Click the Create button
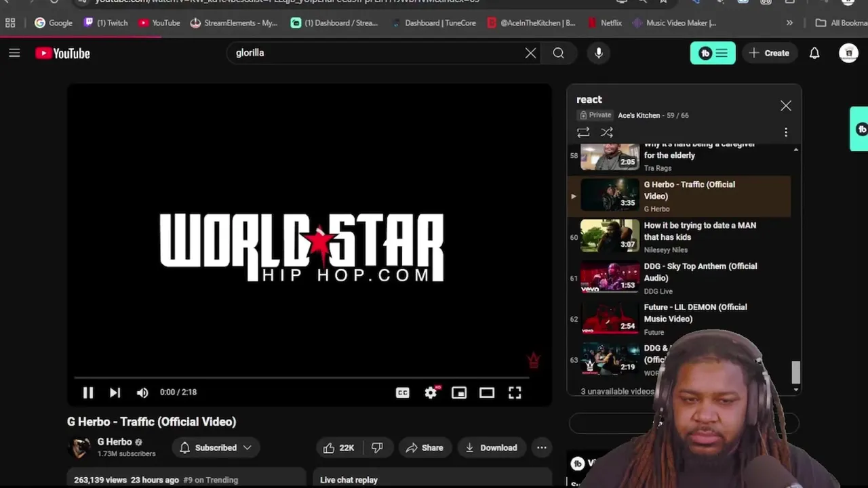868x488 pixels. point(769,53)
